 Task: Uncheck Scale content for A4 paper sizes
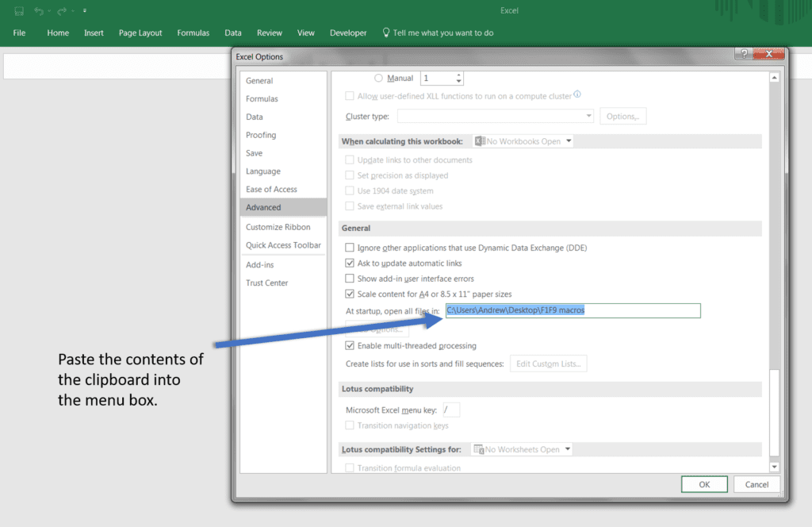click(350, 294)
